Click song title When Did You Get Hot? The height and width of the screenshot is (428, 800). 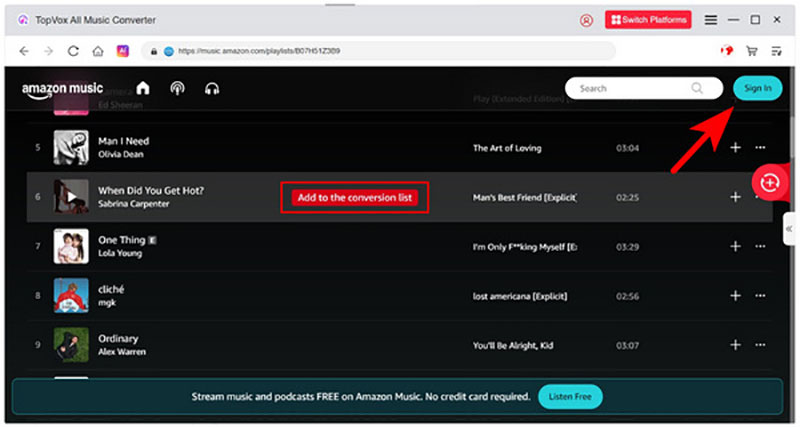point(151,191)
